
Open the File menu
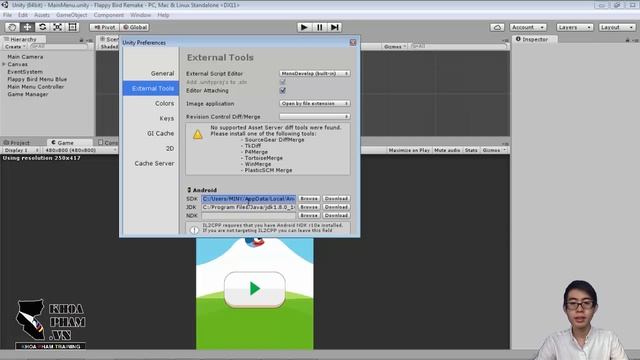pyautogui.click(x=7, y=15)
